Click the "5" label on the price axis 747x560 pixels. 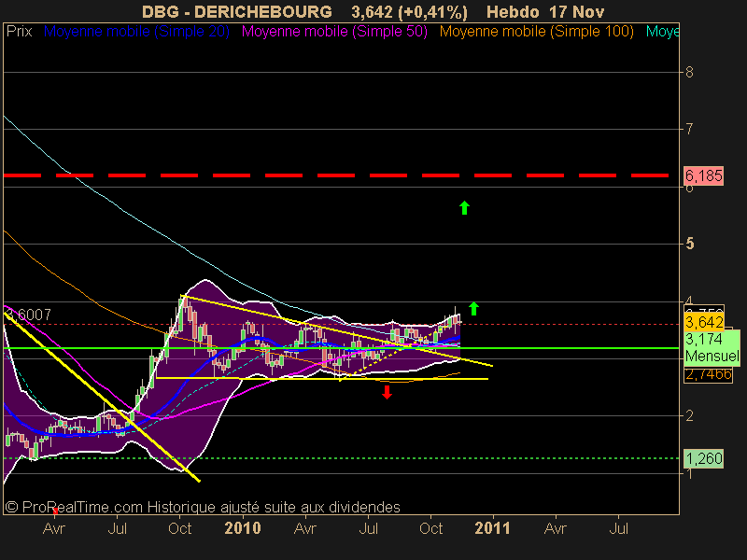point(689,244)
